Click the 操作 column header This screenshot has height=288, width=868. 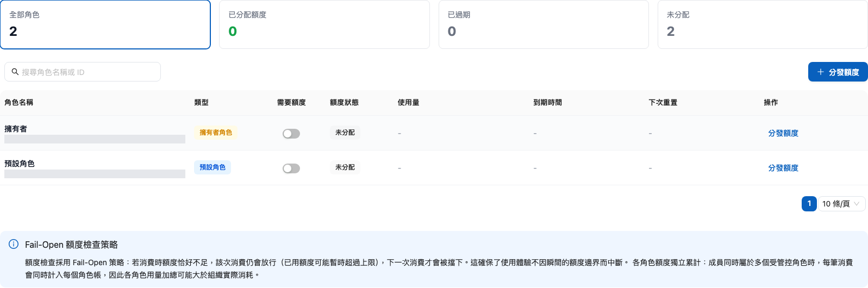point(771,102)
